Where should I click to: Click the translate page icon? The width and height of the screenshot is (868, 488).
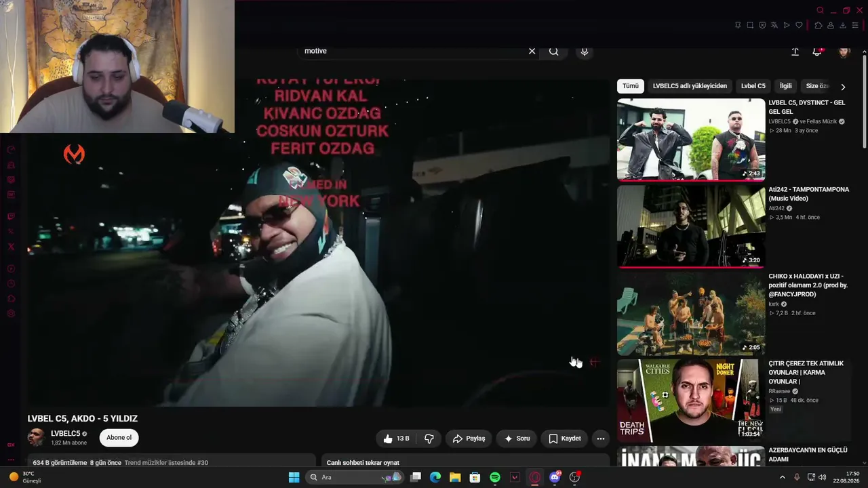(774, 25)
